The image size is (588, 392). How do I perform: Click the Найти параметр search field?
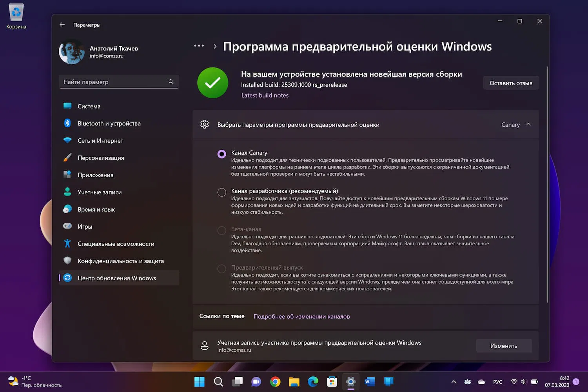point(119,82)
